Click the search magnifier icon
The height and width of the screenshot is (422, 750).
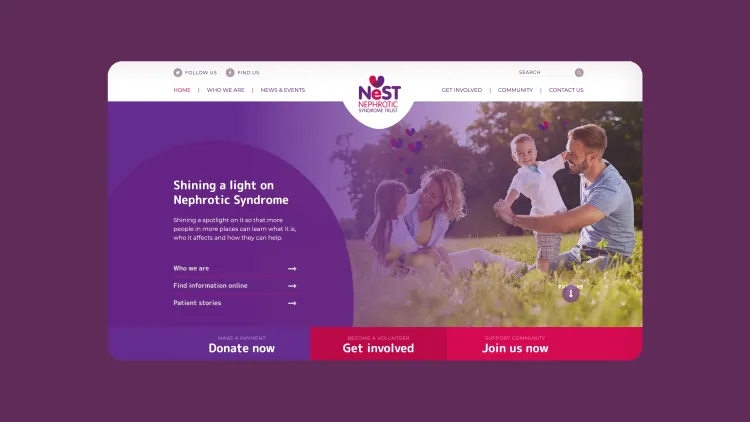[x=579, y=73]
